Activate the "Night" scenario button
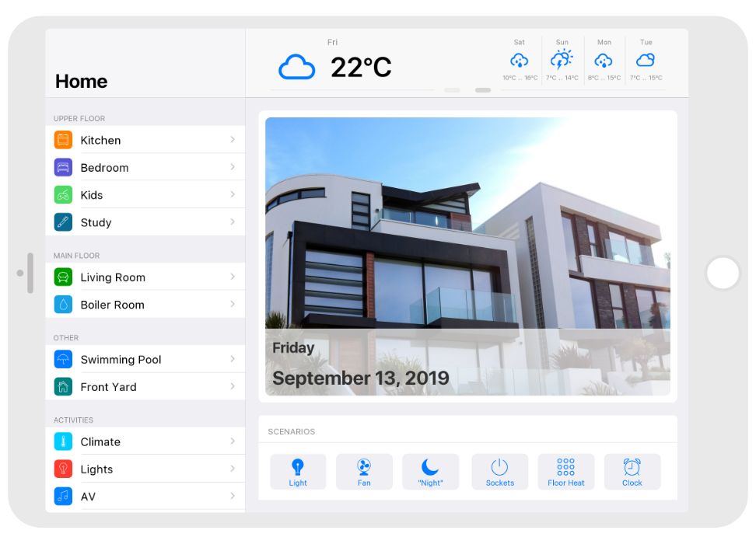756x544 pixels. (x=430, y=472)
